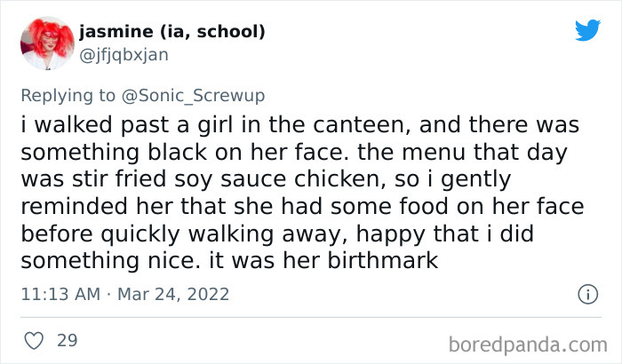Image resolution: width=622 pixels, height=364 pixels.
Task: View the 29 likes count
Action: 66,340
